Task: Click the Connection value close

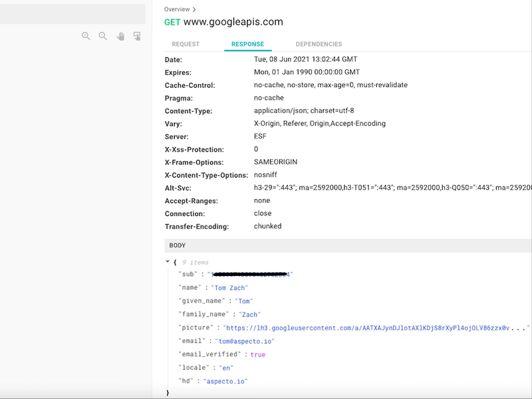Action: coord(263,213)
